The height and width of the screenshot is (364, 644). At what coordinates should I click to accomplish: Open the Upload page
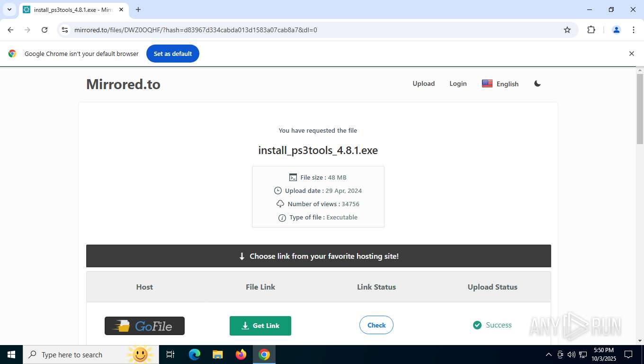[x=423, y=83]
